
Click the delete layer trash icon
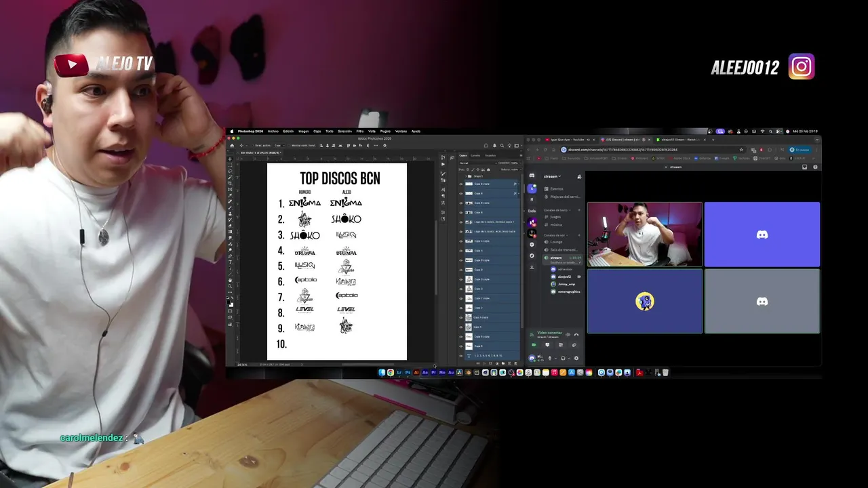pyautogui.click(x=515, y=363)
